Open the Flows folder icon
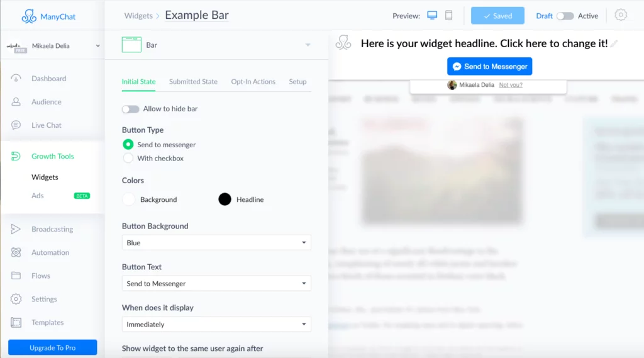Viewport: 644px width, 358px height. pyautogui.click(x=16, y=276)
